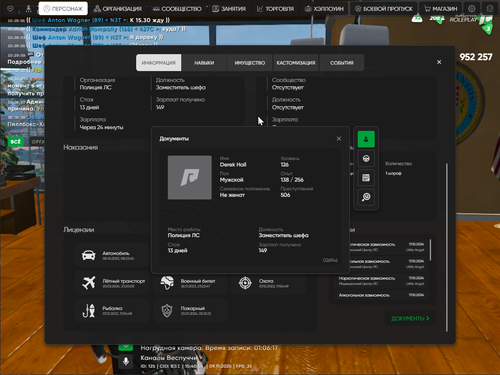Screen dimensions: 500x375
Task: Click the Через 24 минуты salary text
Action: [101, 127]
